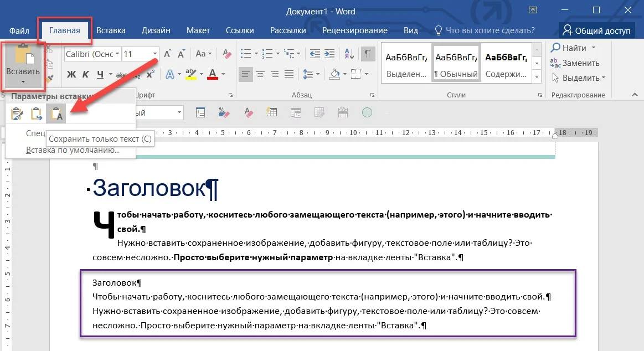Collapse the ribbon with the up chevron

point(635,95)
